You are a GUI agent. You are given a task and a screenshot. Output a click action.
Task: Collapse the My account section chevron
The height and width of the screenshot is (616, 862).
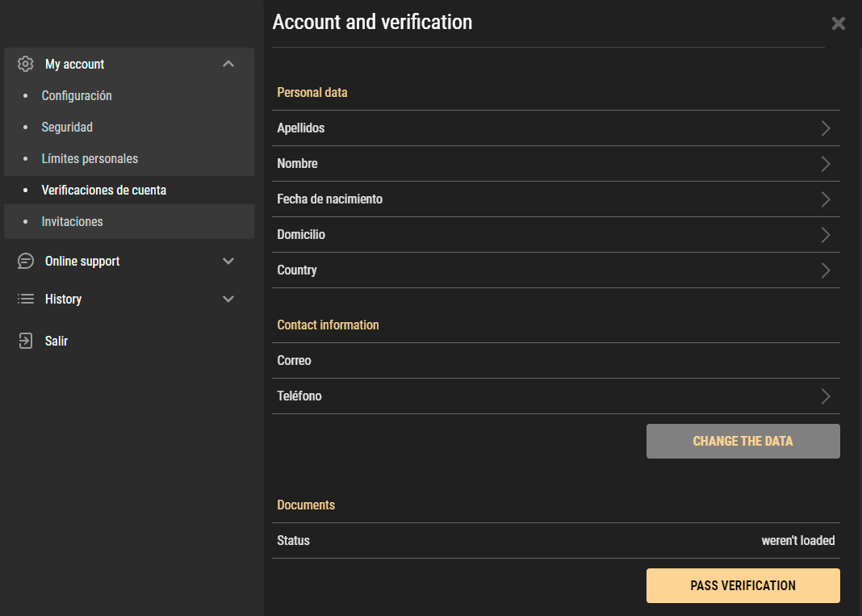pyautogui.click(x=228, y=64)
